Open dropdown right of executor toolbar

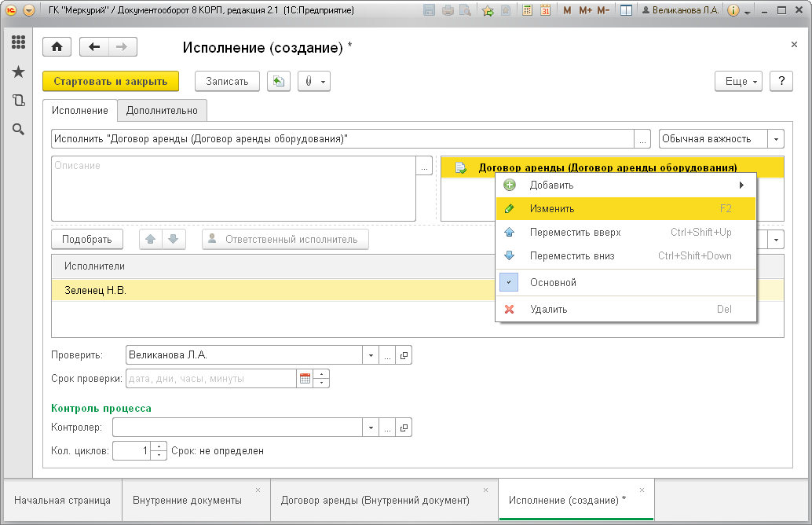tap(776, 240)
